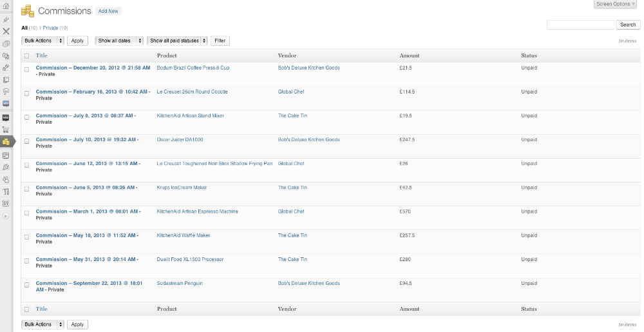Image resolution: width=644 pixels, height=332 pixels.
Task: Open the Users icon in sidebar
Action: click(x=6, y=180)
